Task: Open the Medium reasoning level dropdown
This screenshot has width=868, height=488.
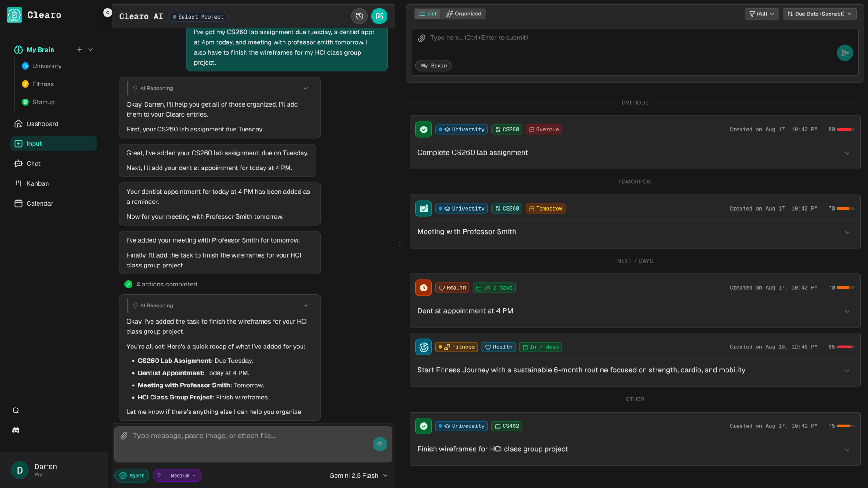Action: (183, 475)
